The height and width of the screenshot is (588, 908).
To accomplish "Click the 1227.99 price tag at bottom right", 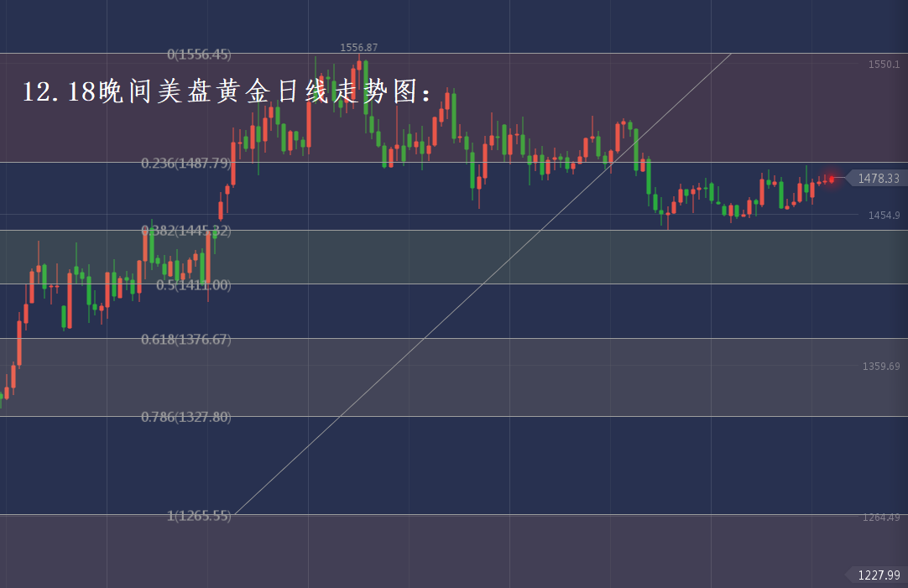I will click(x=878, y=575).
